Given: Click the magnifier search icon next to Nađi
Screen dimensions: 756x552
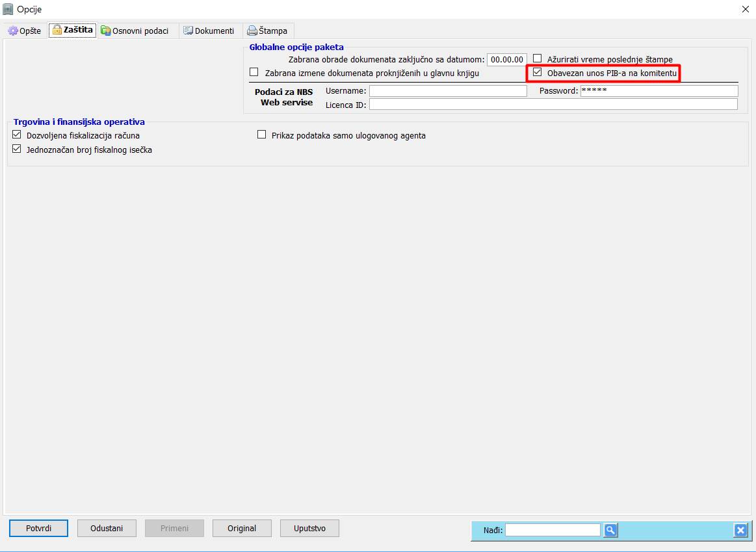Looking at the screenshot, I should 610,531.
